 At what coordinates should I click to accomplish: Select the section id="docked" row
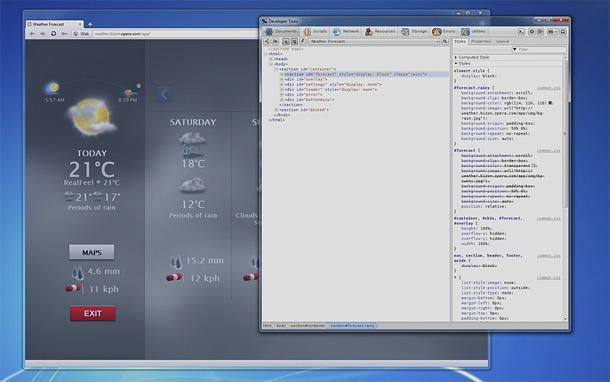304,110
